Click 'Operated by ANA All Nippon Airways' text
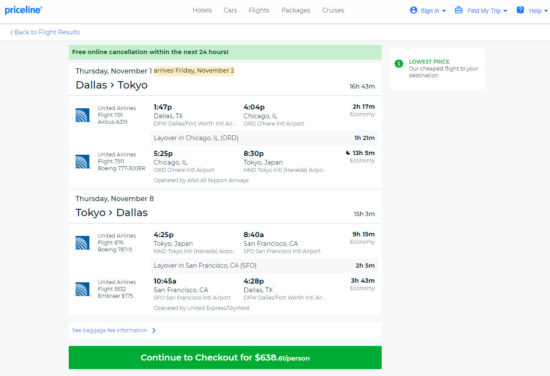Viewport: 550px width, 376px height. click(201, 180)
